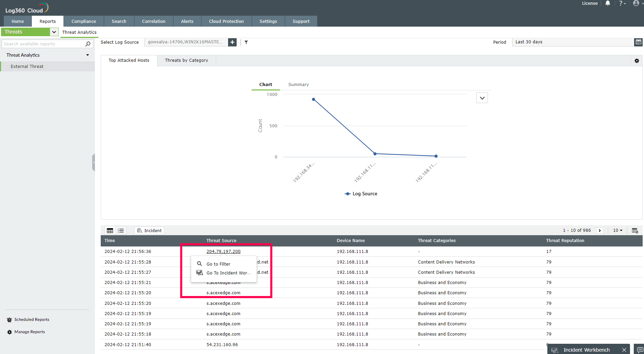Sort by Threat Categories column header

coord(437,241)
